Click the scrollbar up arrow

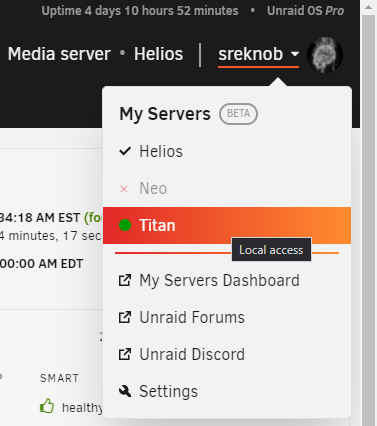point(369,7)
